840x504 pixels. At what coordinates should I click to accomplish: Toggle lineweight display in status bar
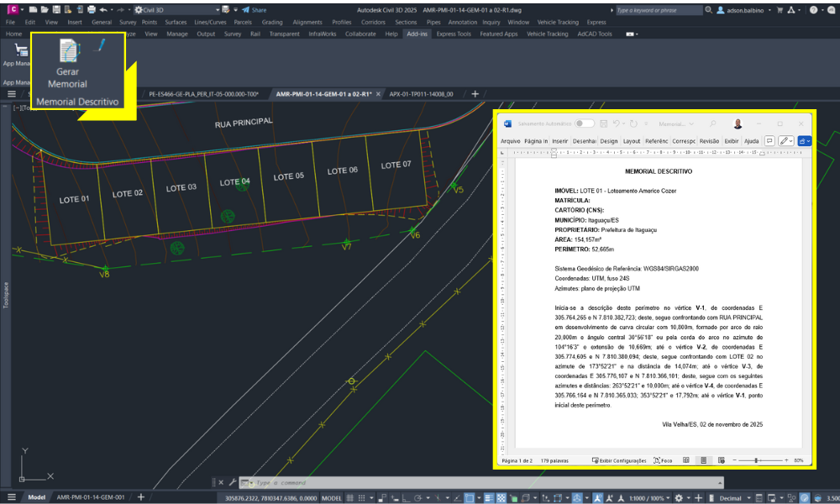(489, 498)
